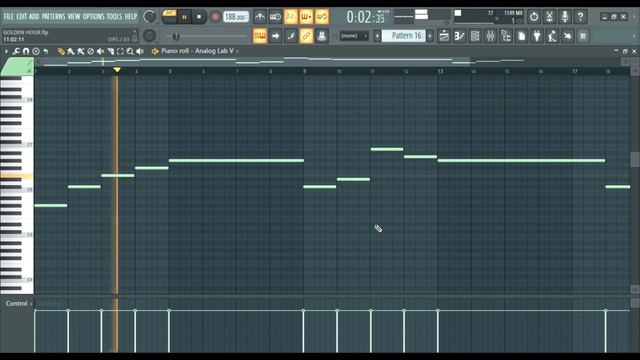This screenshot has height=360, width=640.
Task: Toggle Pattern/Song mode switch
Action: [169, 17]
